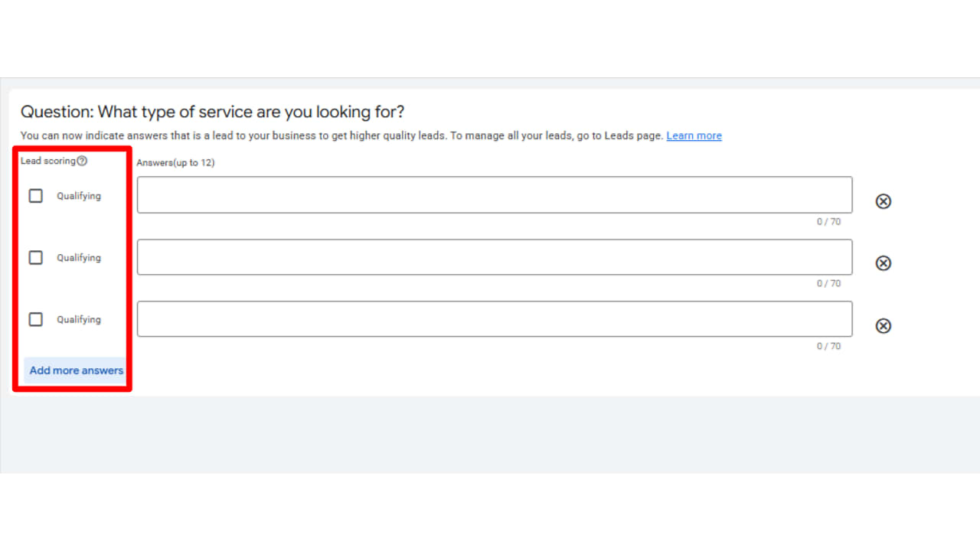Tick the first Qualifying checkbox
Screen dimensions: 980x551
pos(36,196)
